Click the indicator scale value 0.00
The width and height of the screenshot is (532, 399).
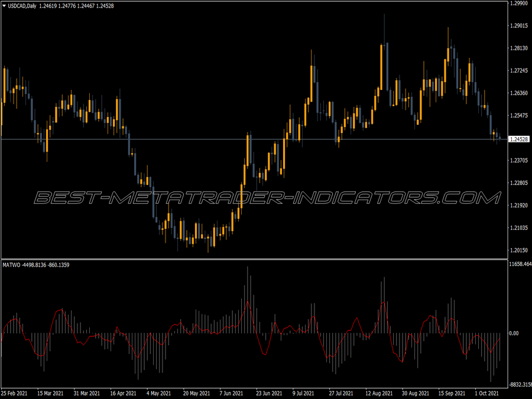click(x=514, y=333)
